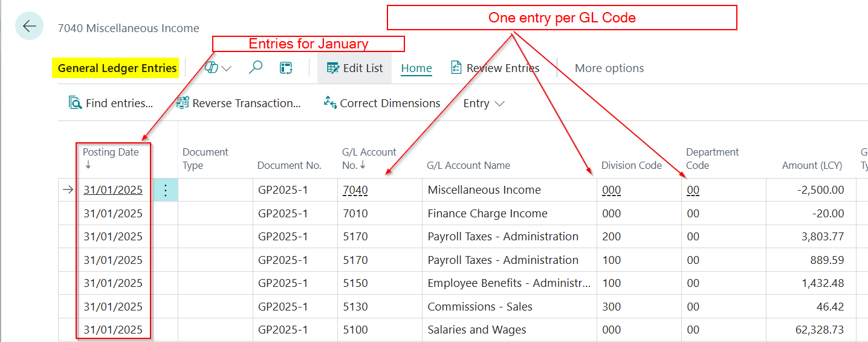Click Reverse Transaction action
This screenshot has height=342, width=868.
(x=238, y=103)
